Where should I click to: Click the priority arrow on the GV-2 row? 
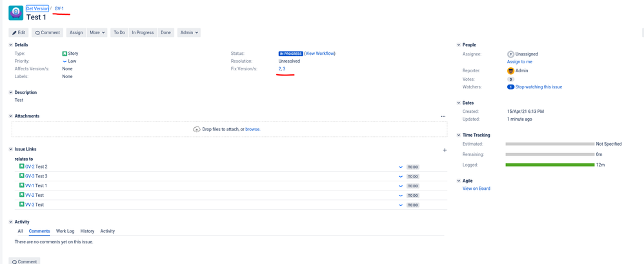click(401, 167)
